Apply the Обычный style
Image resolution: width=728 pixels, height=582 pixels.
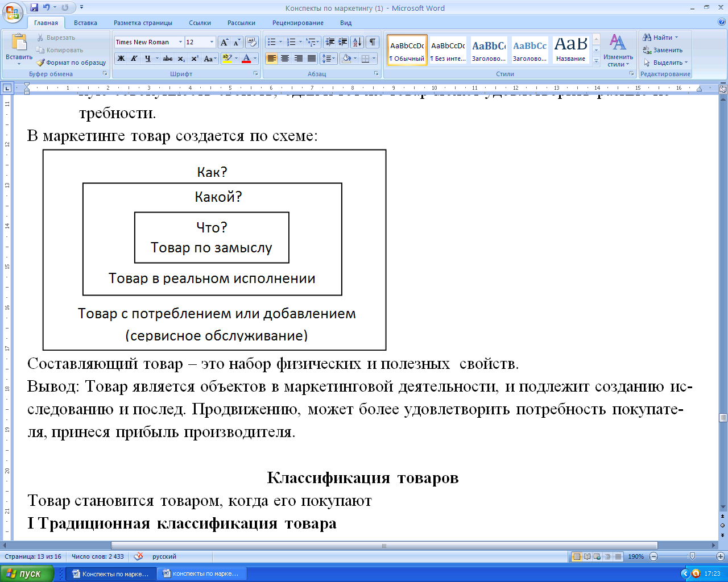pos(407,51)
